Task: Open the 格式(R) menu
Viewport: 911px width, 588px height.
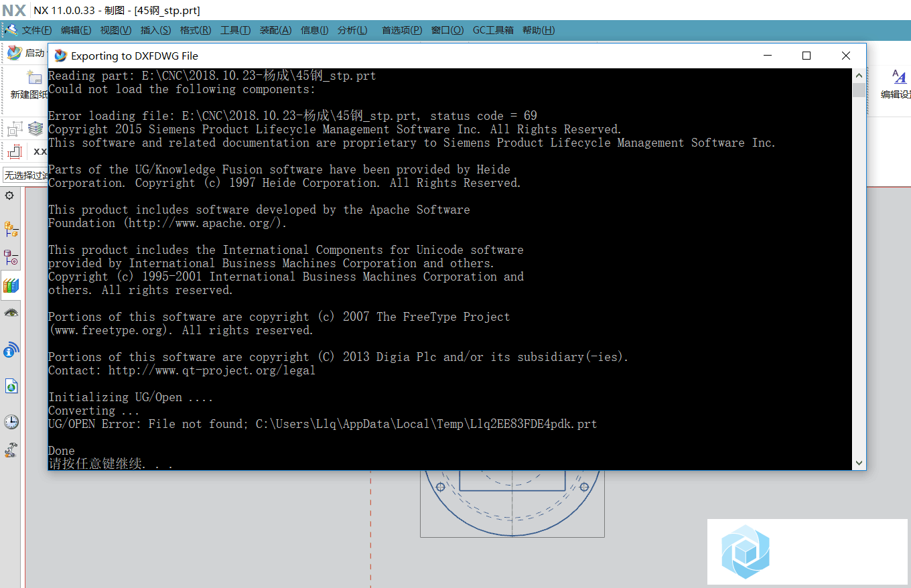Action: pos(196,30)
